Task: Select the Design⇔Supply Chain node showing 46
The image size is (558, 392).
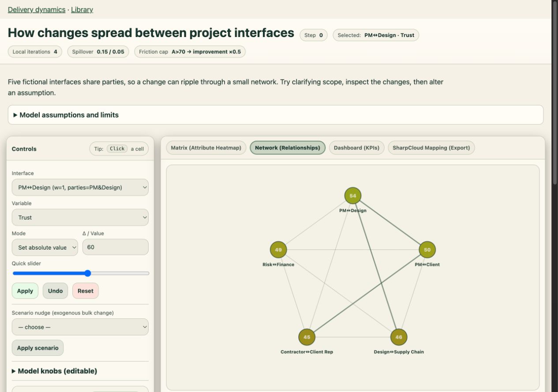Action: 399,337
